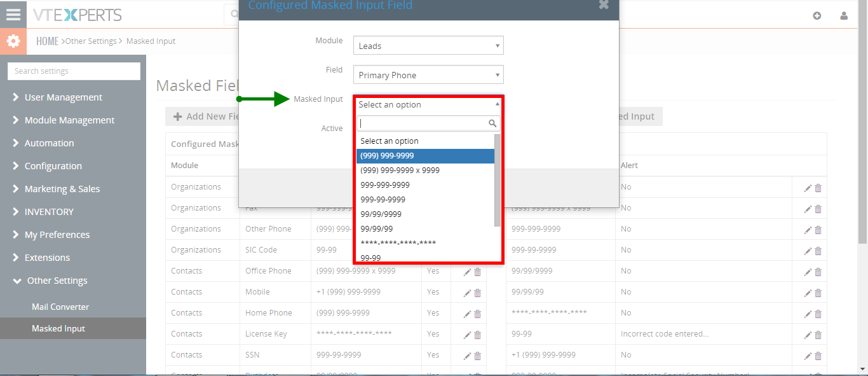
Task: Edit the Contacts License Key row
Action: tap(468, 335)
